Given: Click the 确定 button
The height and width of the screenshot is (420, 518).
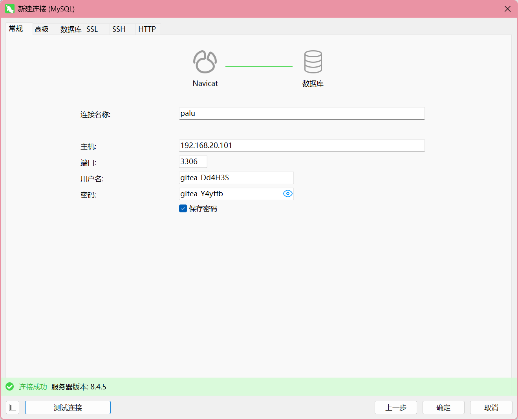Looking at the screenshot, I should tap(443, 407).
